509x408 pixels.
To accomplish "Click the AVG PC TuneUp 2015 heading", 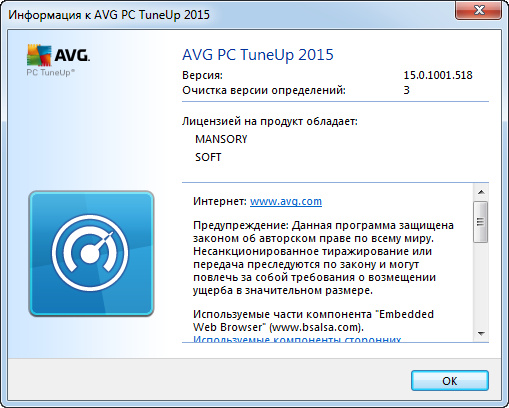I will click(x=258, y=55).
